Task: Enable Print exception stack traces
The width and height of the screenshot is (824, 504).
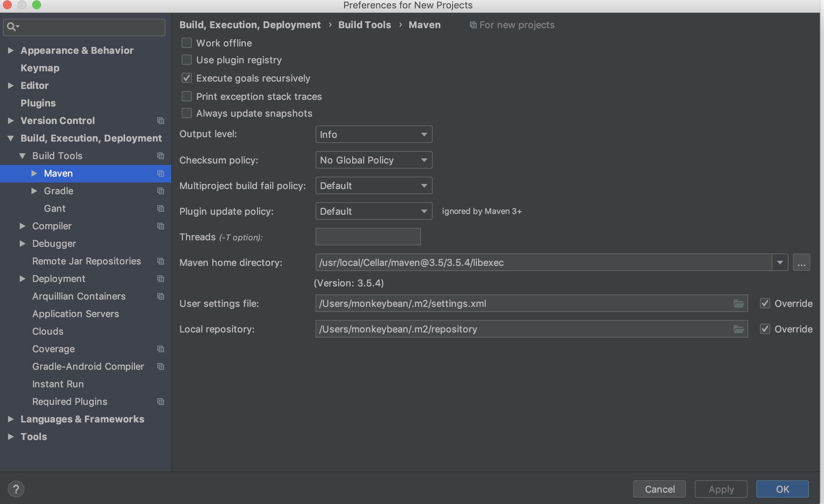Action: pos(187,96)
